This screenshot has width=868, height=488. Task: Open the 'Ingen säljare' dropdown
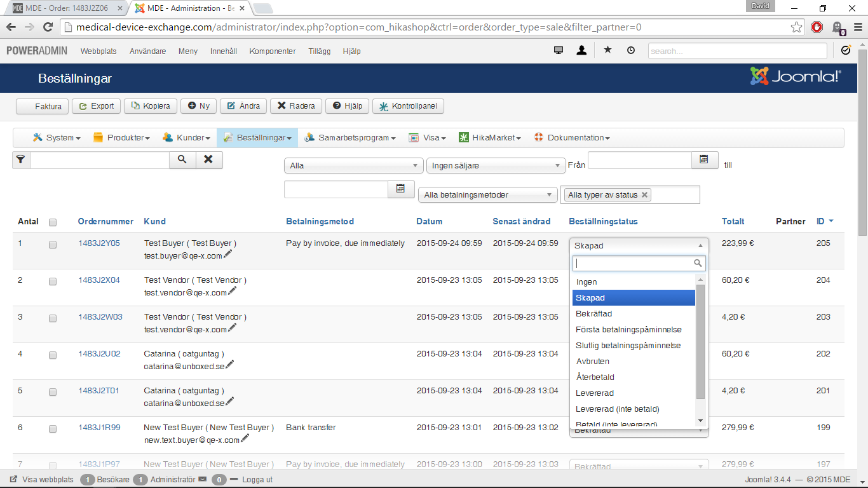496,166
